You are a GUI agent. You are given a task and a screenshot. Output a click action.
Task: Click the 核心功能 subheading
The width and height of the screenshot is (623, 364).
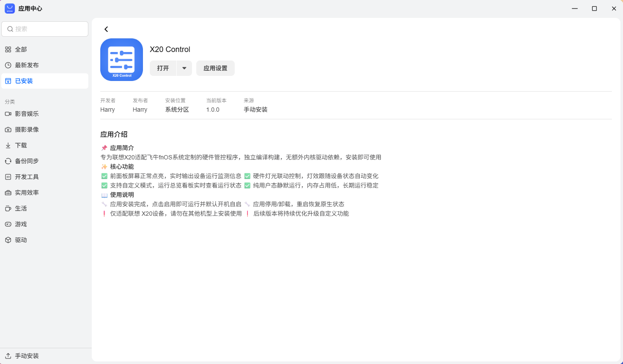click(122, 167)
